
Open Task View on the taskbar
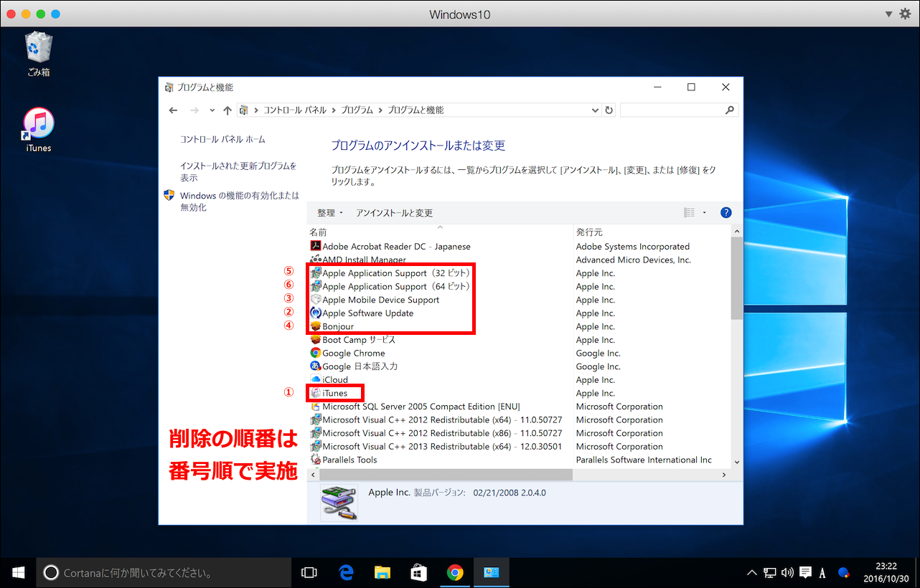tap(309, 572)
